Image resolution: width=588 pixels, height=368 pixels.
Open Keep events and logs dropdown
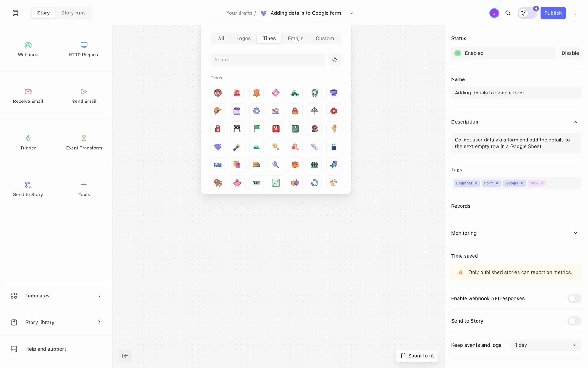coord(546,345)
